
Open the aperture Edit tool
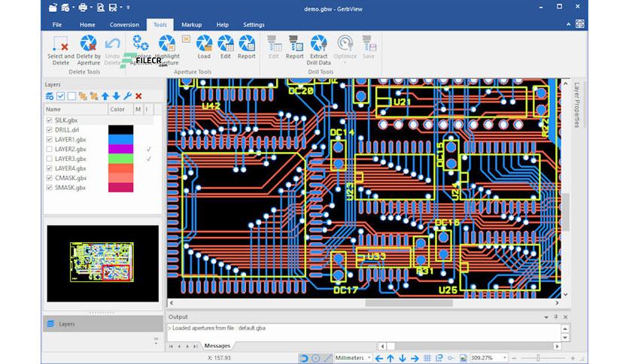coord(226,47)
